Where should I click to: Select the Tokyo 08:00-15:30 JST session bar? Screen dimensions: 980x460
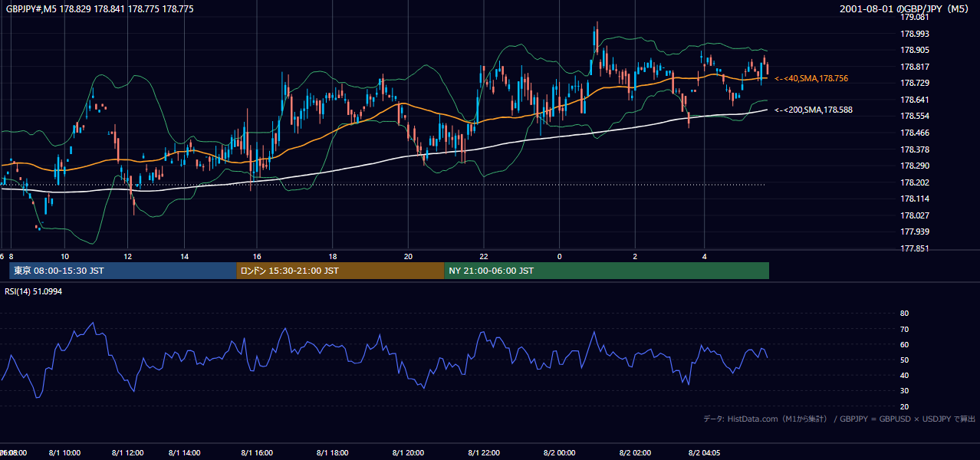123,271
